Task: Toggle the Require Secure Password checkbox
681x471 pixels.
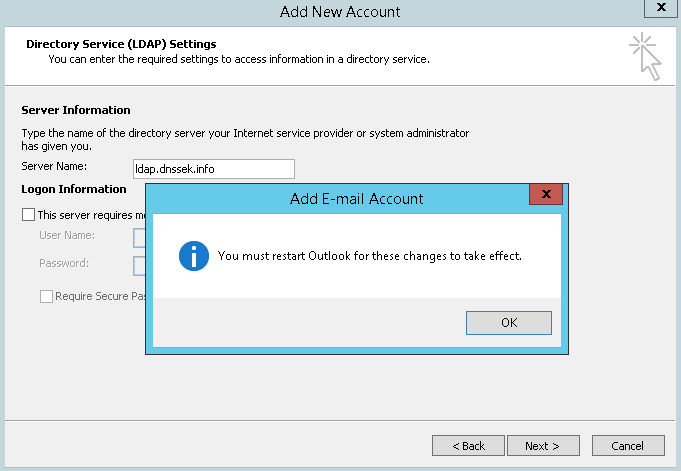Action: (46, 296)
